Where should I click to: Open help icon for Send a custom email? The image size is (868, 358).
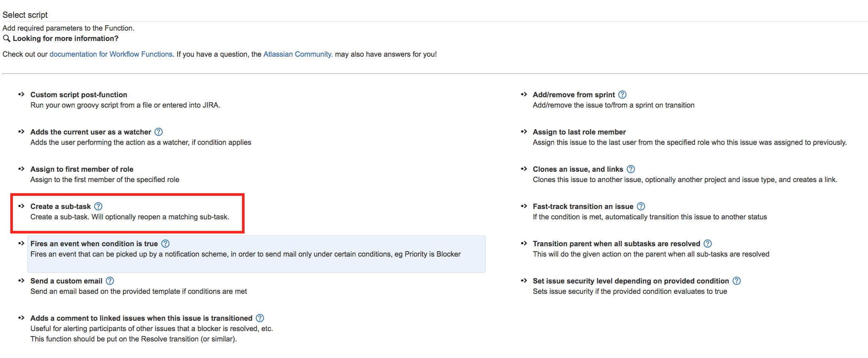pyautogui.click(x=110, y=281)
